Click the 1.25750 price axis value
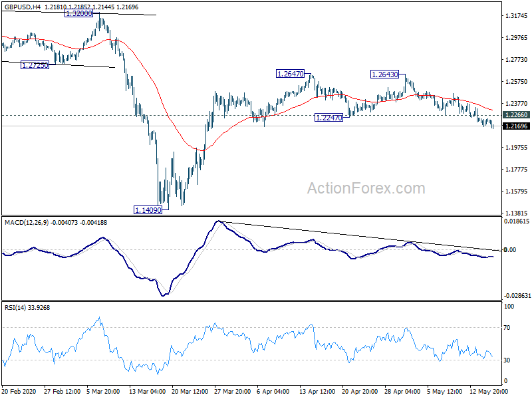 point(517,81)
